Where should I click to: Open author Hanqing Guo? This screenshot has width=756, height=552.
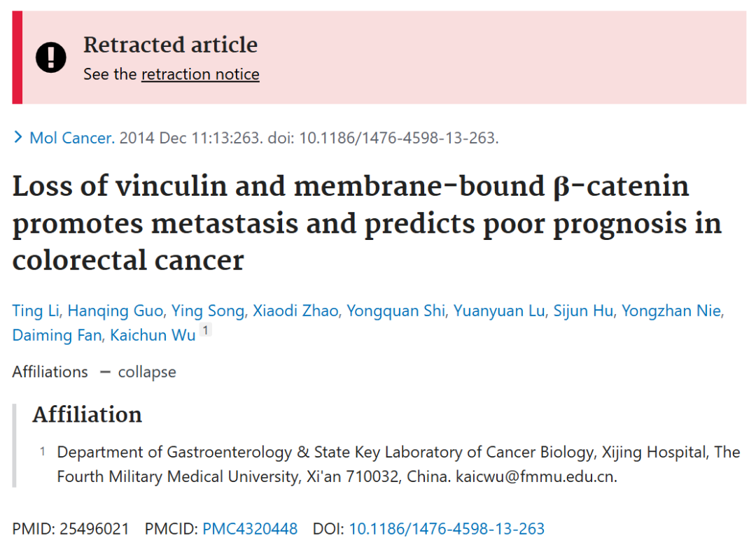(x=115, y=311)
